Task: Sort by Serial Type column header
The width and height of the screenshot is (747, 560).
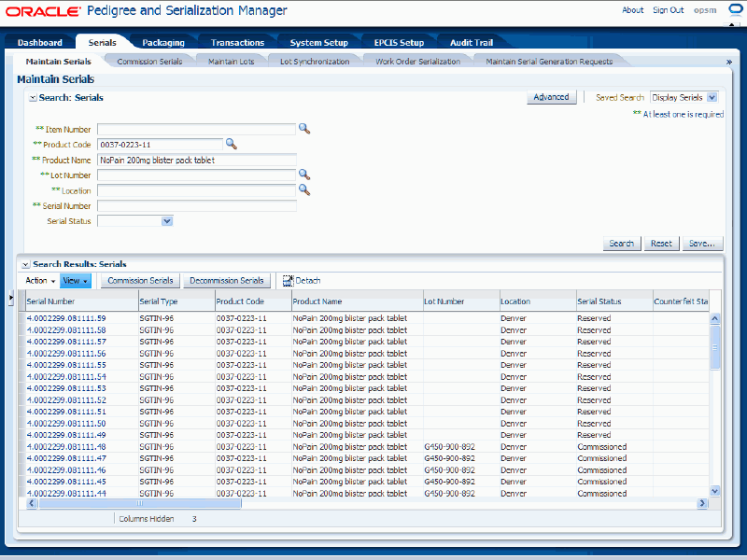Action: [x=176, y=301]
